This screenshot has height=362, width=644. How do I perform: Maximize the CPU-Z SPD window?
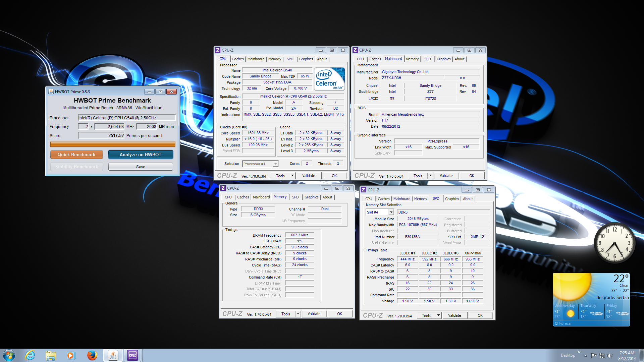pos(478,190)
